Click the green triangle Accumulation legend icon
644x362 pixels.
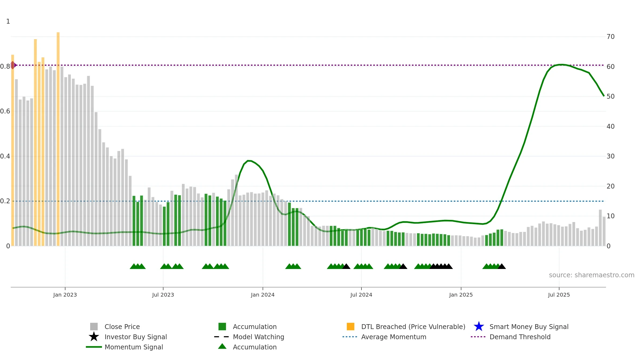(222, 346)
